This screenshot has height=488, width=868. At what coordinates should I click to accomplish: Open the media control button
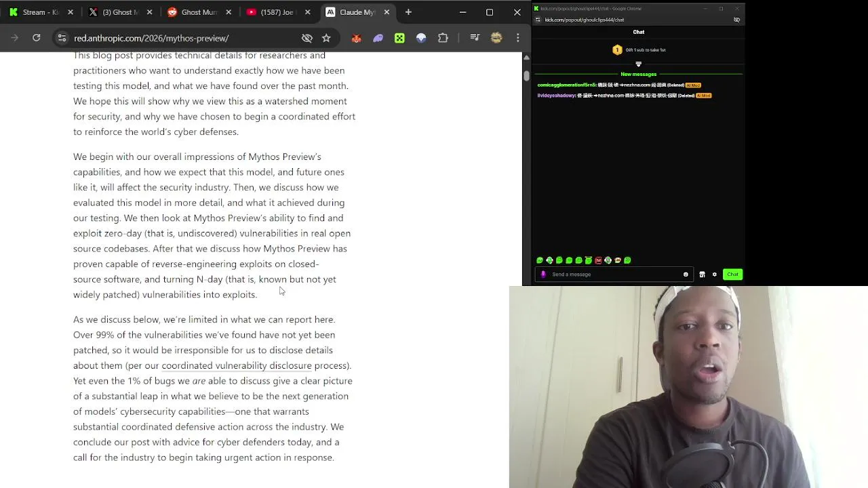(475, 38)
